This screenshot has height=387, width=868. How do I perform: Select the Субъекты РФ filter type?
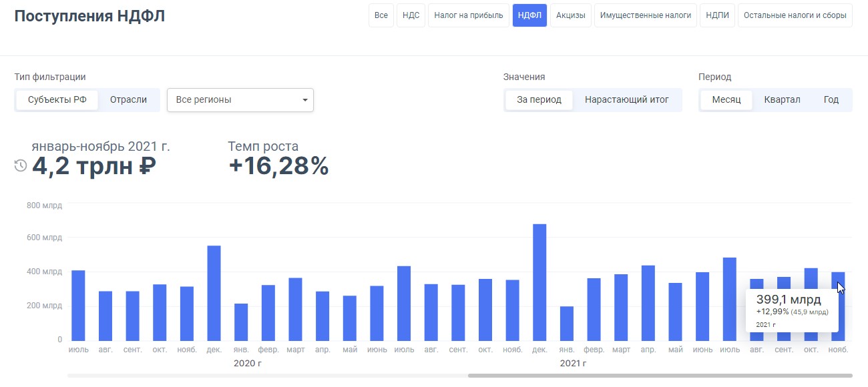click(57, 100)
